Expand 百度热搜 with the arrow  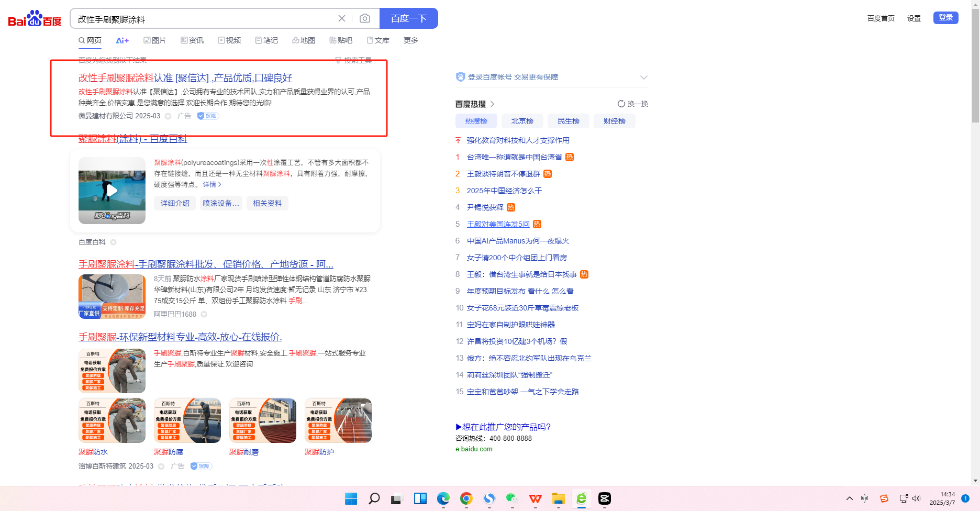pyautogui.click(x=492, y=104)
